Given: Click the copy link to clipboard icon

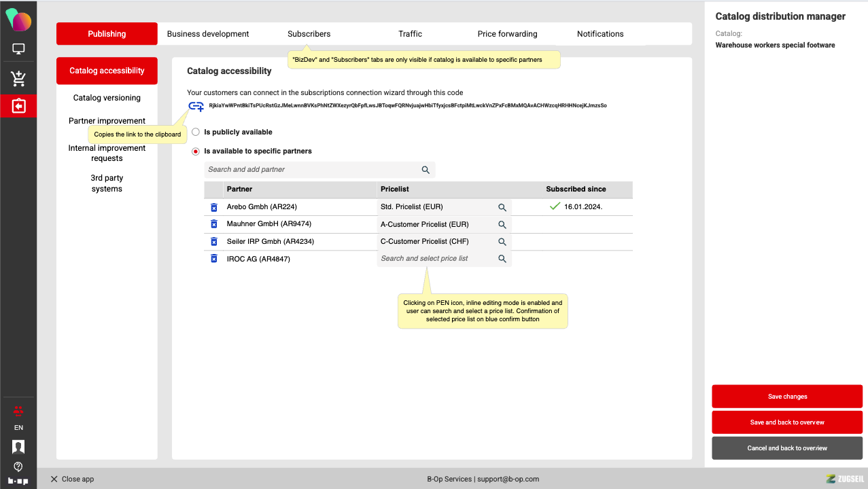Looking at the screenshot, I should click(x=196, y=106).
